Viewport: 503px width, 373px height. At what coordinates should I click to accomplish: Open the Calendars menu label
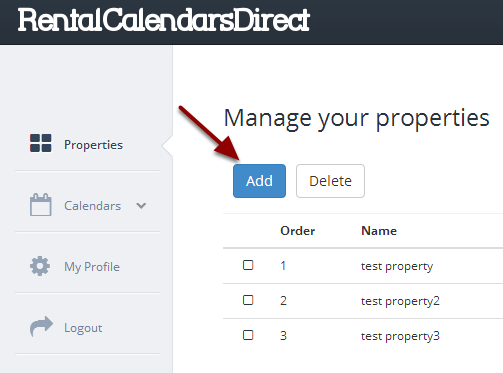point(92,206)
